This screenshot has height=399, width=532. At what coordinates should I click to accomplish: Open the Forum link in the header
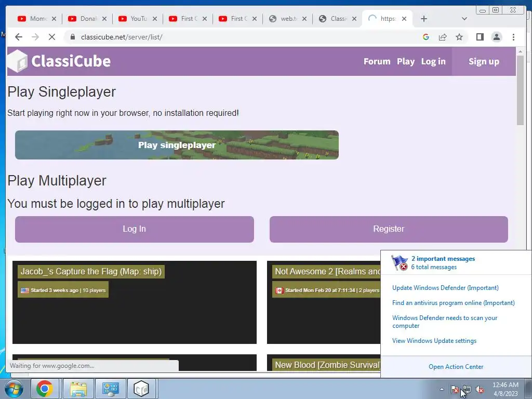[x=377, y=61]
